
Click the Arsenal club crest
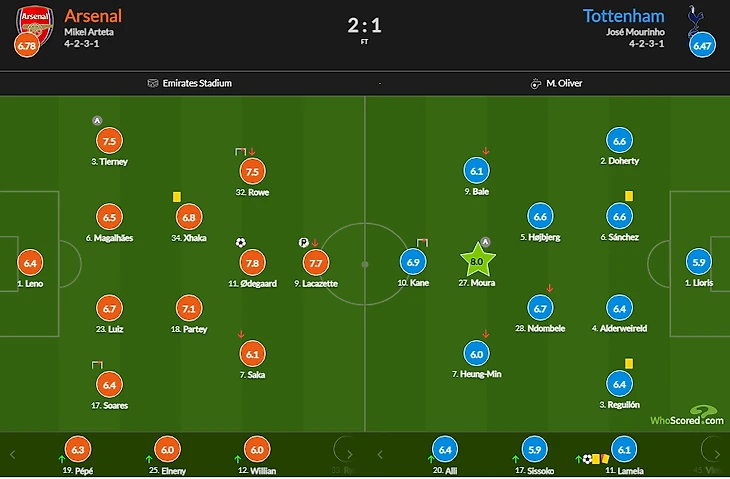pyautogui.click(x=35, y=23)
